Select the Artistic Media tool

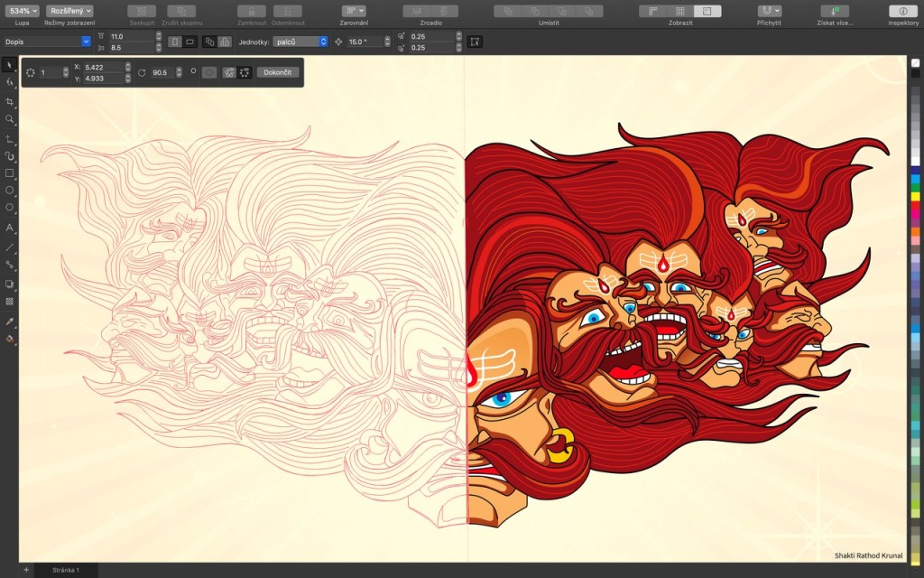coord(9,156)
